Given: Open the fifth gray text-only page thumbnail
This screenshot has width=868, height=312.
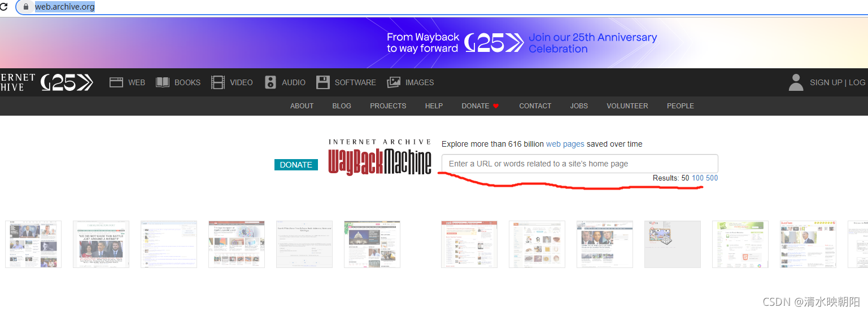Looking at the screenshot, I should (304, 244).
